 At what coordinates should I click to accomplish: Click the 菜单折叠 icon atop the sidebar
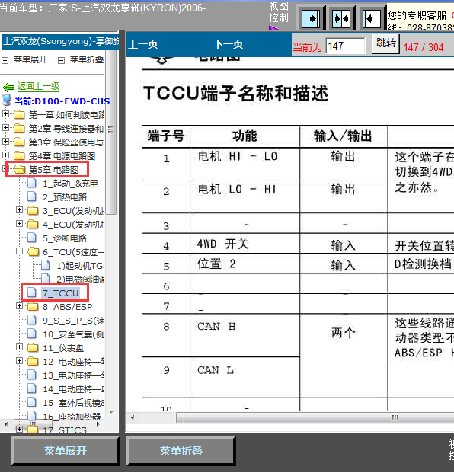point(61,60)
